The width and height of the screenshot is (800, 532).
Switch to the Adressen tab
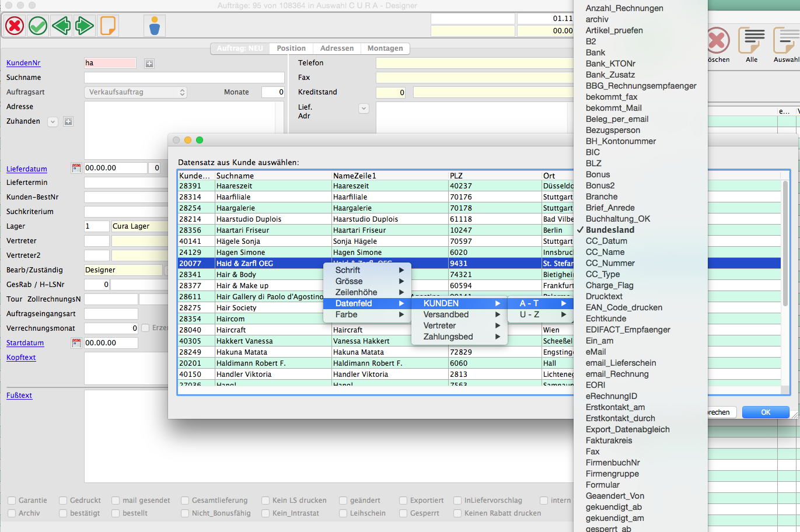point(337,48)
